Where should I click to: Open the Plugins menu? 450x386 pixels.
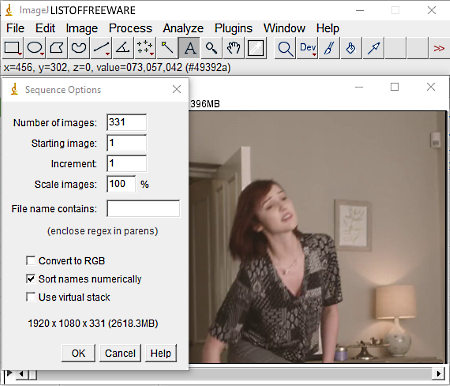coord(233,28)
